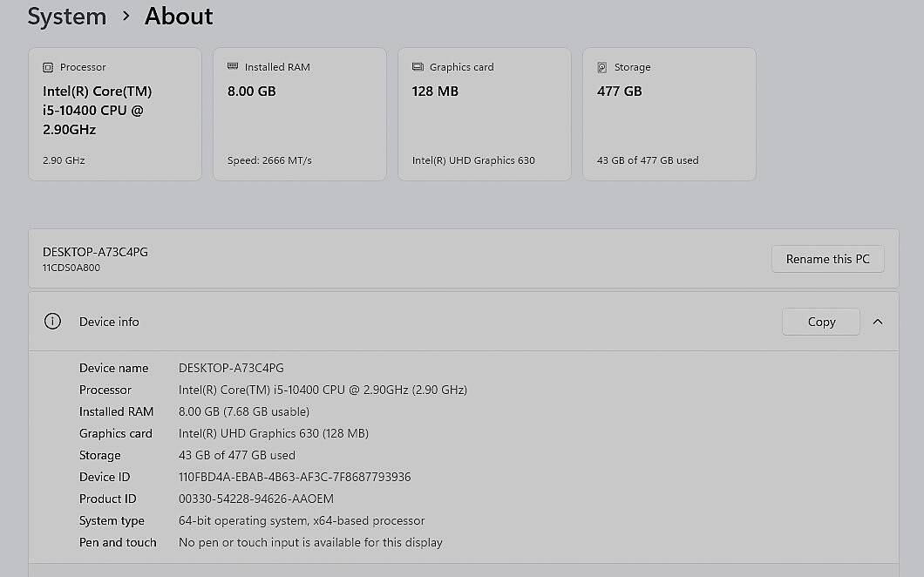Screen dimensions: 924x577
Task: Click the Device info circle icon
Action: (52, 322)
